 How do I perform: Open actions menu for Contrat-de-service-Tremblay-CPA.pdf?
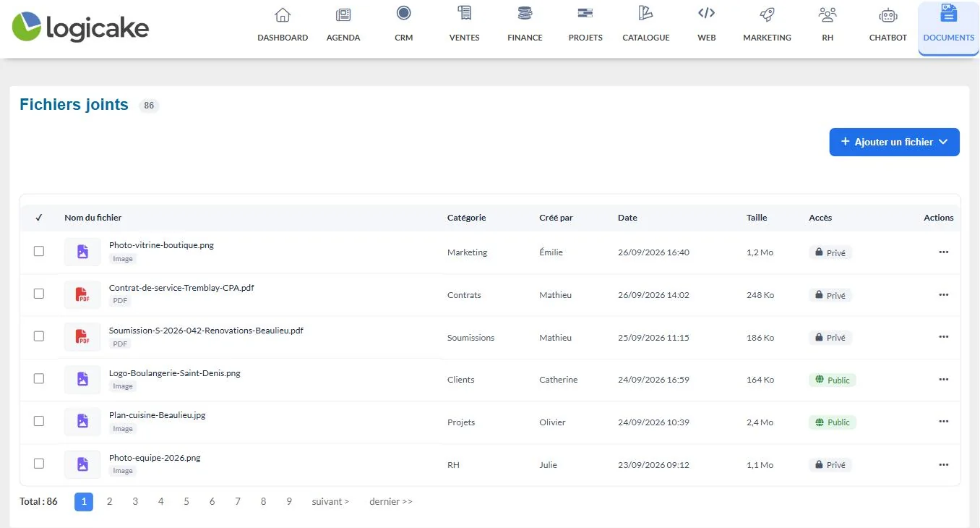coord(943,295)
